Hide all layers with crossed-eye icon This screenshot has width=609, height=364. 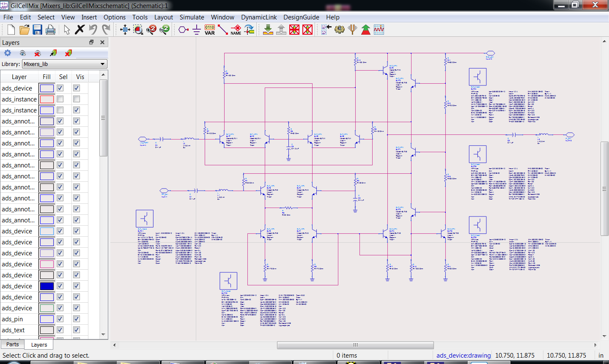click(38, 53)
